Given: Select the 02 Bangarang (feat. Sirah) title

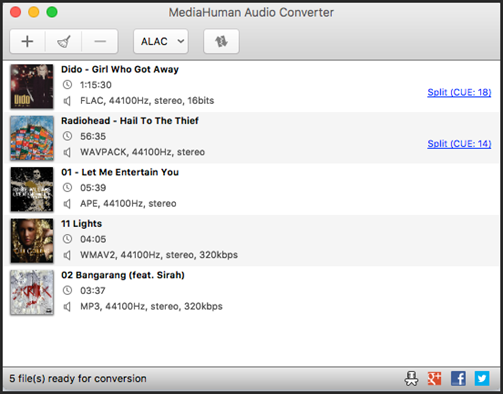Looking at the screenshot, I should click(123, 275).
